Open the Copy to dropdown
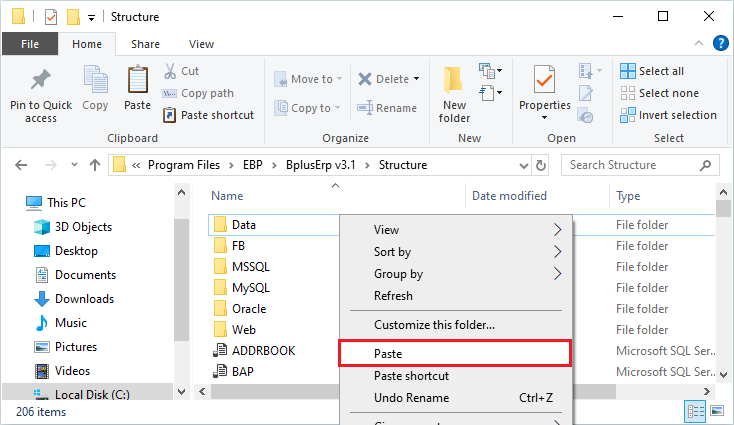Image resolution: width=734 pixels, height=425 pixels. (x=307, y=108)
